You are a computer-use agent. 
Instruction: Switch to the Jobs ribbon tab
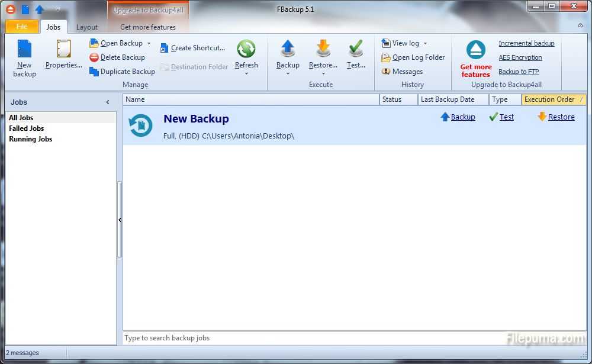coord(53,27)
